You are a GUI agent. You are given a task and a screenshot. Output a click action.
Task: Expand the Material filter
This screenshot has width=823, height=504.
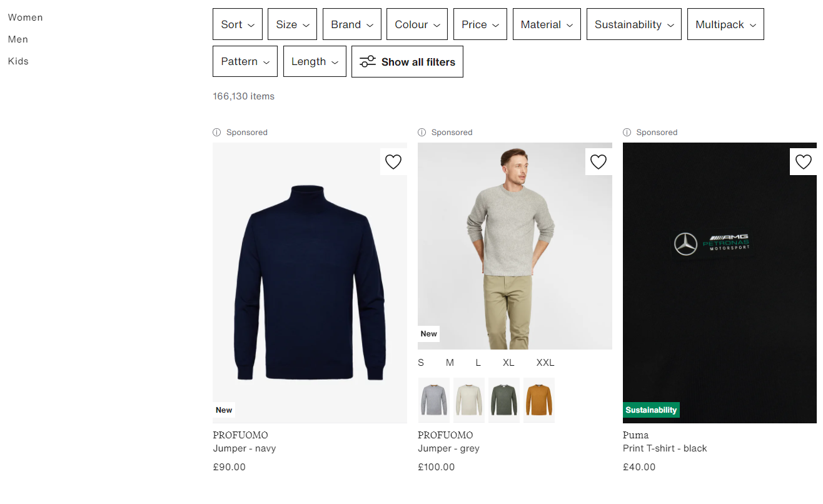(547, 24)
